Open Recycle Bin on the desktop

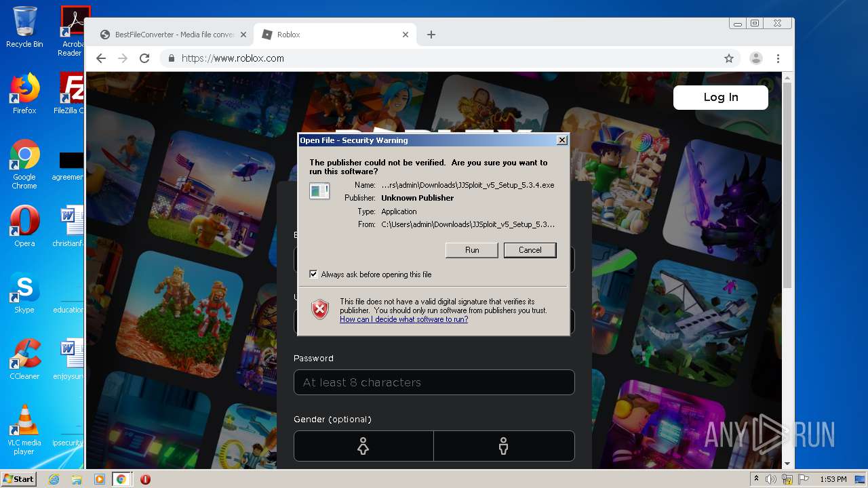pyautogui.click(x=24, y=28)
